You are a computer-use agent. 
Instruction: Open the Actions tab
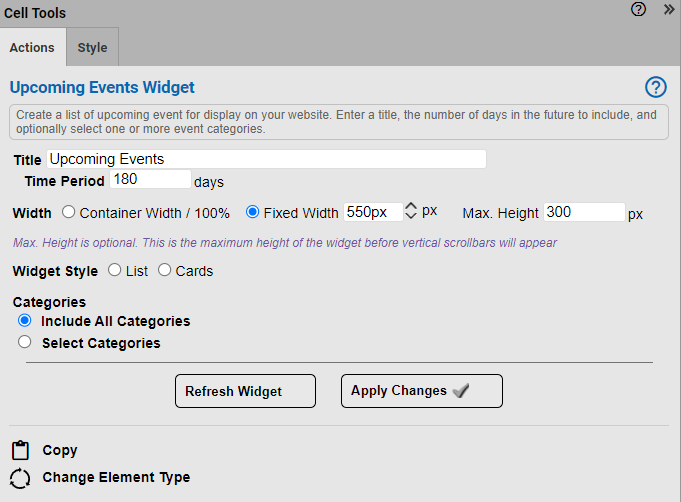32,47
